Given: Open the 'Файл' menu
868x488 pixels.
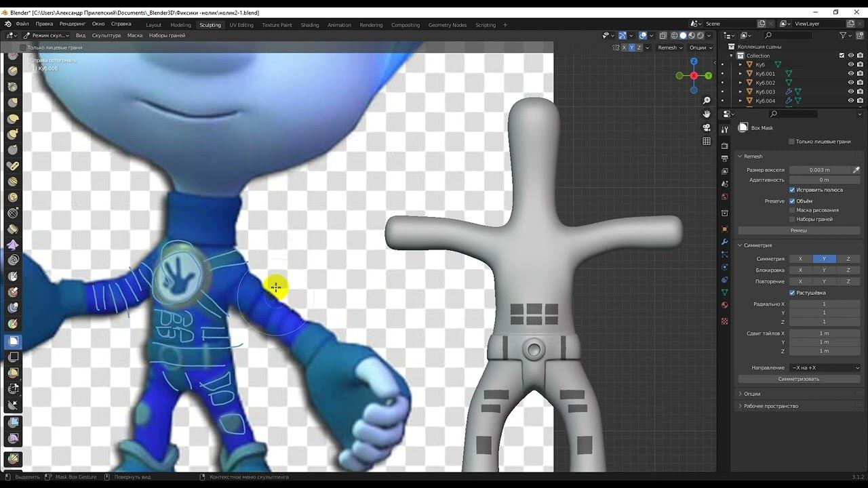Looking at the screenshot, I should pyautogui.click(x=22, y=24).
